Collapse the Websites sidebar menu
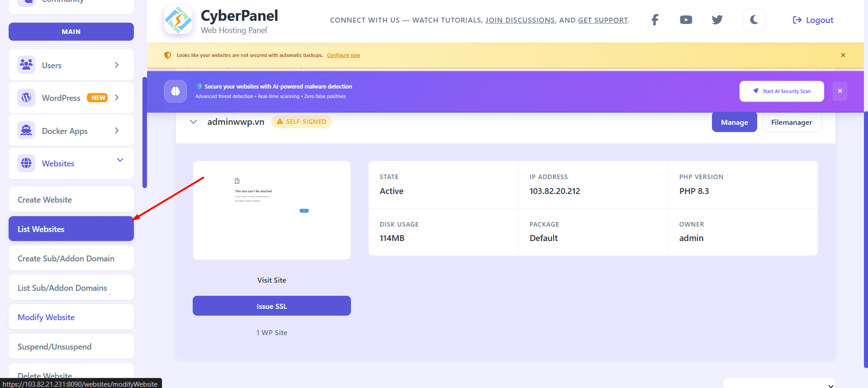This screenshot has height=388, width=868. click(120, 160)
